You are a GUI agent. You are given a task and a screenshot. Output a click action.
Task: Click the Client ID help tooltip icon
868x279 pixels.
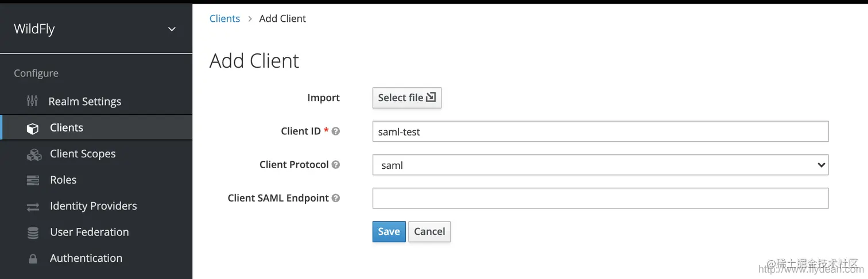336,131
